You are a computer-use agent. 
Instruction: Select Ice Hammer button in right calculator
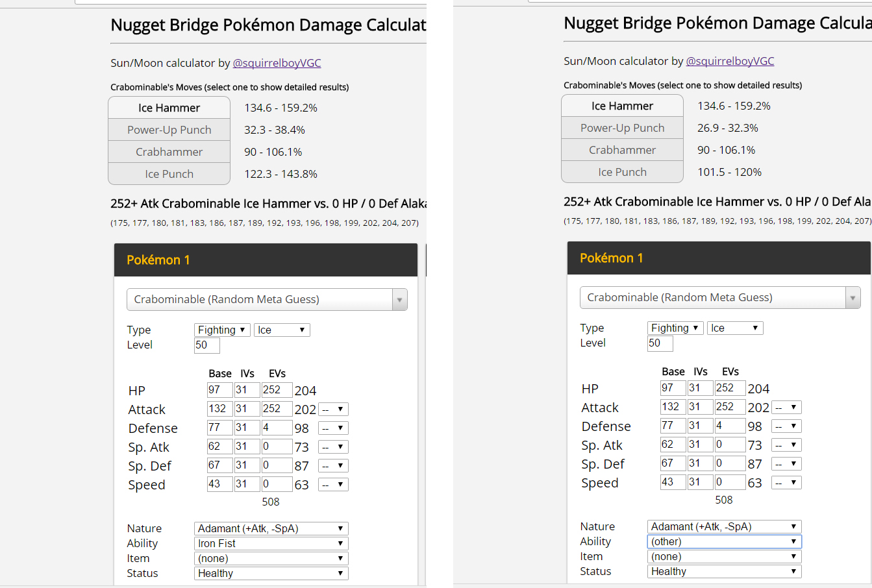tap(622, 106)
